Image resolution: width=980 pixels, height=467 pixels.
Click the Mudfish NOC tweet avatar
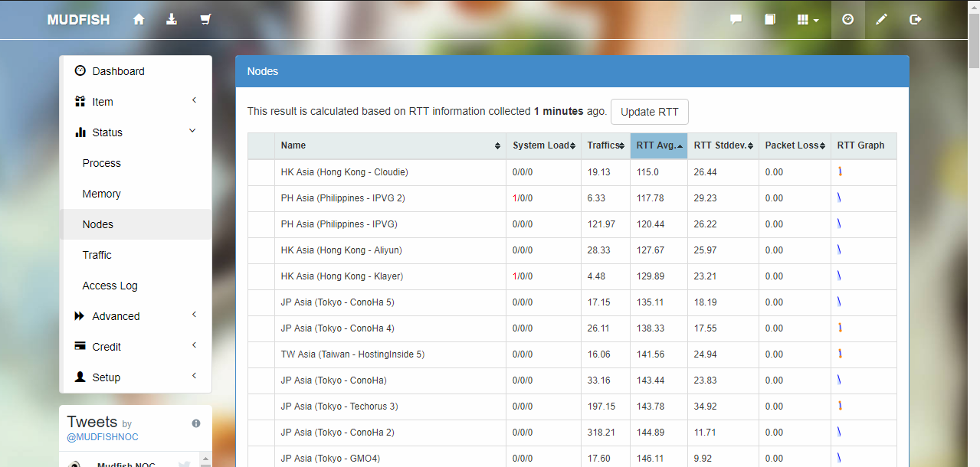coord(75,463)
